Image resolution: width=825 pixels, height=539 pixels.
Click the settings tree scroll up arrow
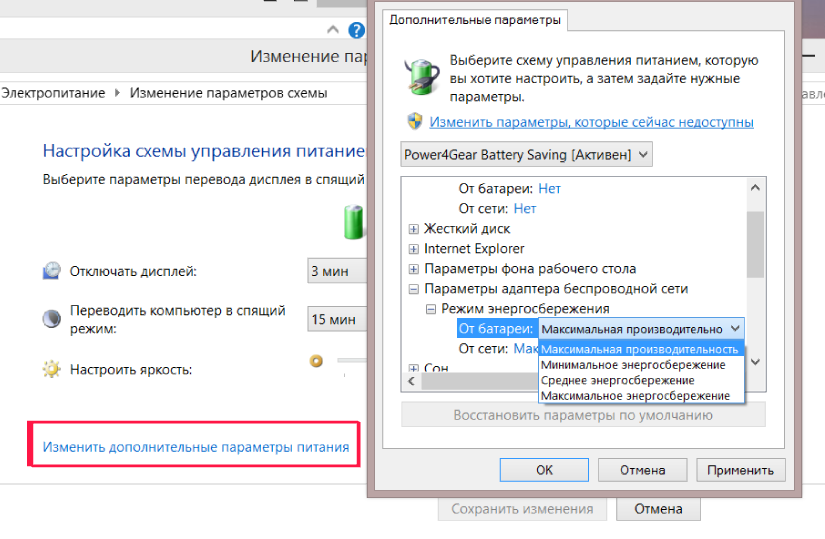(x=755, y=188)
